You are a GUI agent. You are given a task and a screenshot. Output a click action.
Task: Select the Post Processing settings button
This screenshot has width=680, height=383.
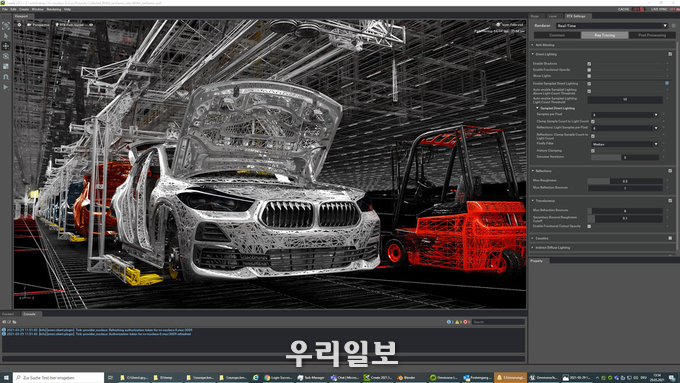coord(652,35)
